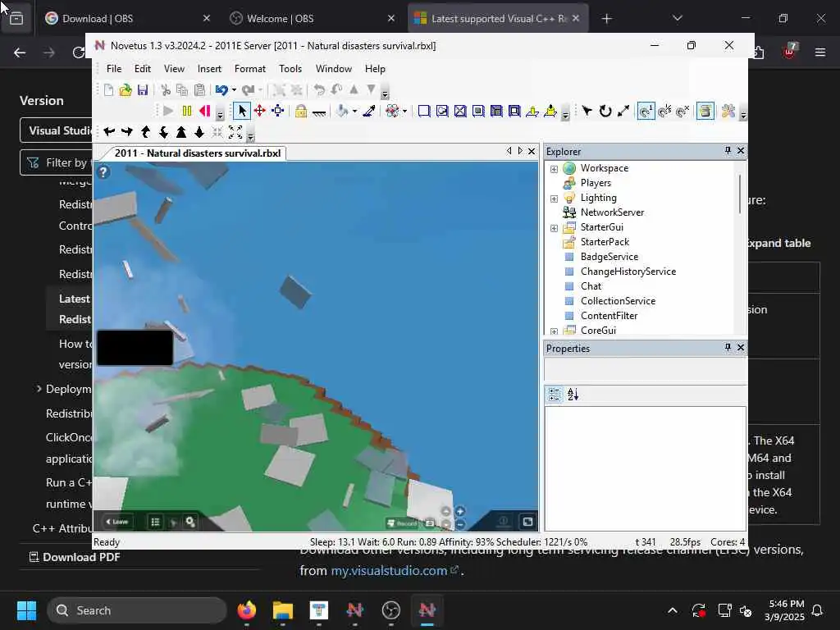Select the diagonal Scale arrow tool
Screen dimensions: 840x630
[x=623, y=111]
